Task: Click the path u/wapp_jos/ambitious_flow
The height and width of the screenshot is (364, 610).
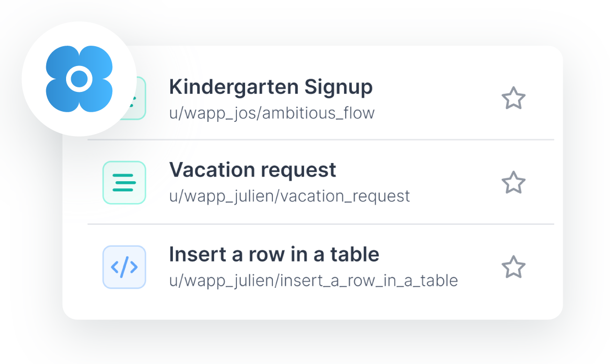Action: click(x=272, y=113)
